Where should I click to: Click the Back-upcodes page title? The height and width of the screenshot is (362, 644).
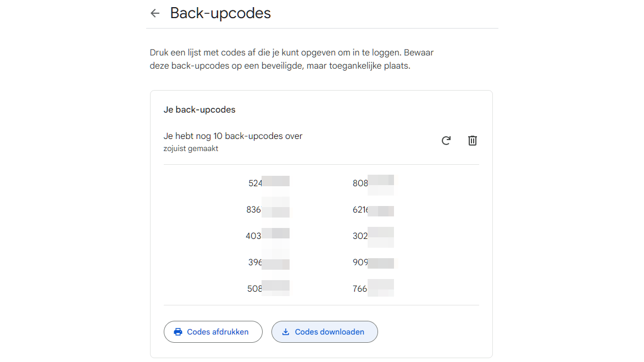(220, 13)
